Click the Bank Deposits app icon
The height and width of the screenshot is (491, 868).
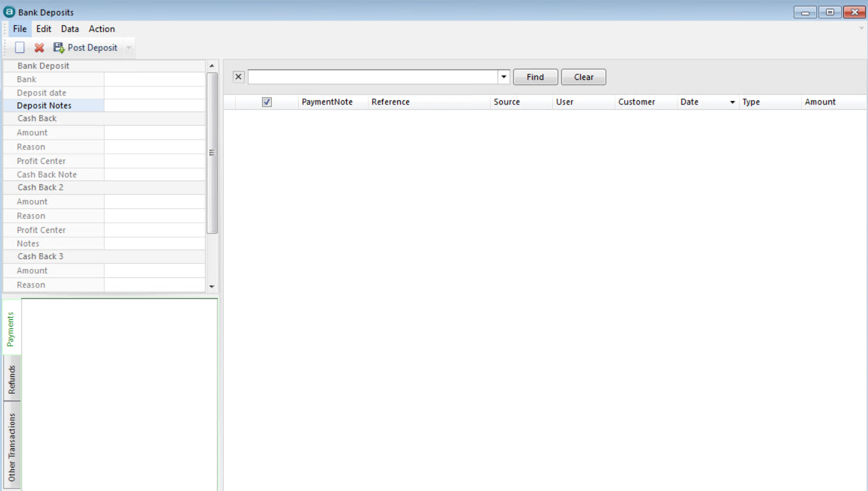pyautogui.click(x=9, y=12)
